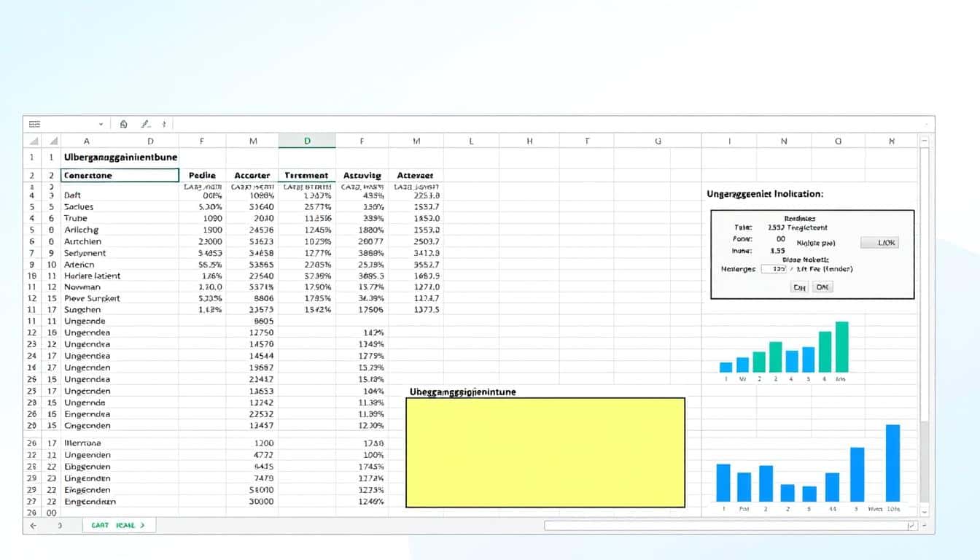Viewport: 980px width, 560px height.
Task: Click the Atevaet column heading
Action: point(415,176)
